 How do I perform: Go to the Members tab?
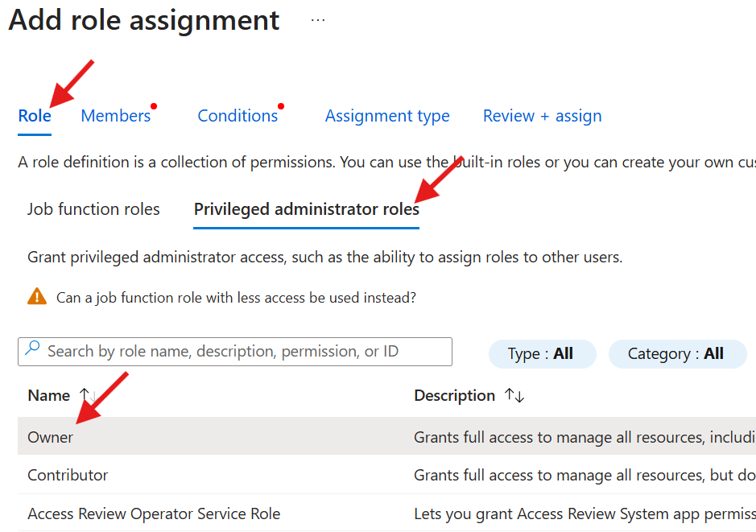[115, 116]
